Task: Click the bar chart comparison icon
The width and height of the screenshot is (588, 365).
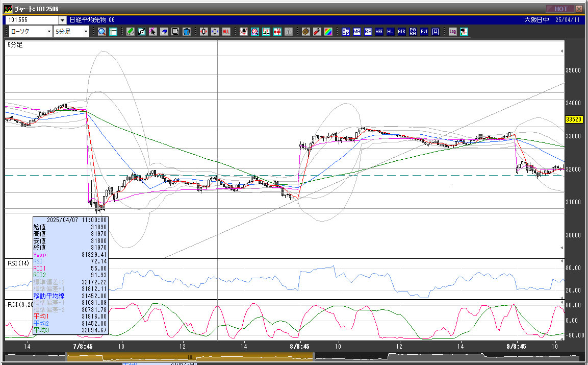Action: tap(266, 32)
